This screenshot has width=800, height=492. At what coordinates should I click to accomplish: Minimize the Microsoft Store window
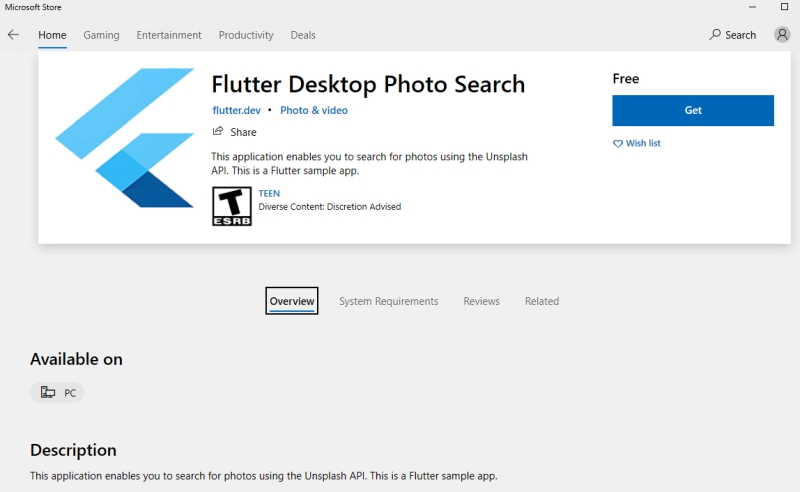(x=752, y=7)
